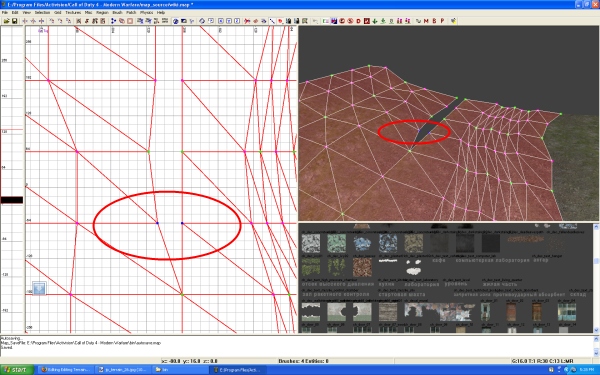Open the Region menu
The image size is (600, 375).
click(x=102, y=12)
